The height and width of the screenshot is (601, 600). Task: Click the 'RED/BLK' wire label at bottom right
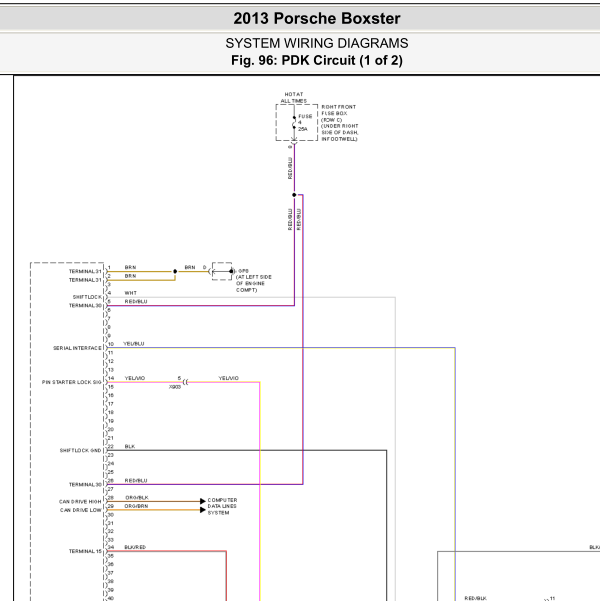[x=475, y=598]
